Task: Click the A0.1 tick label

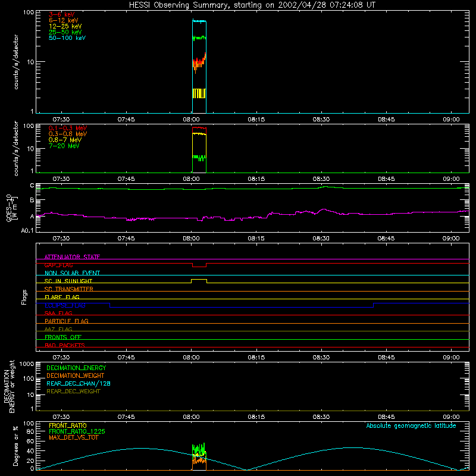Action: [27, 231]
